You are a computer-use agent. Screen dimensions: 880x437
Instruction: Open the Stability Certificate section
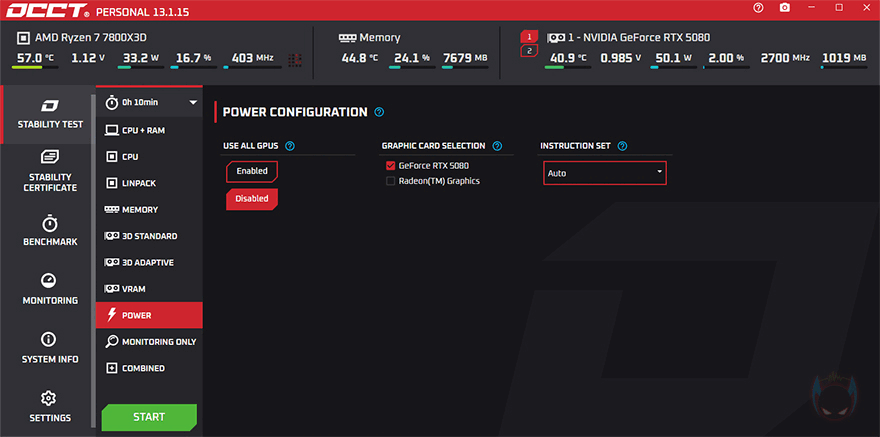(50, 171)
